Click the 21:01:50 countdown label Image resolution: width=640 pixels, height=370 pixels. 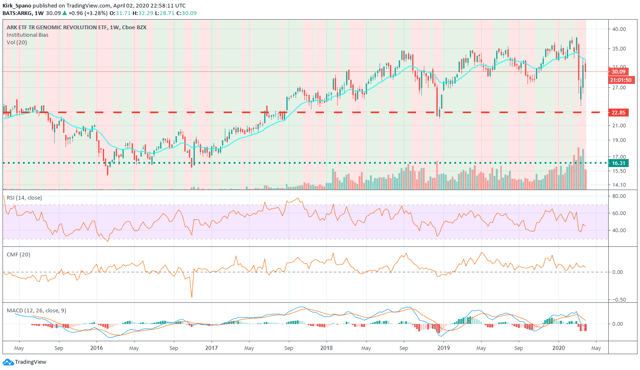(621, 80)
